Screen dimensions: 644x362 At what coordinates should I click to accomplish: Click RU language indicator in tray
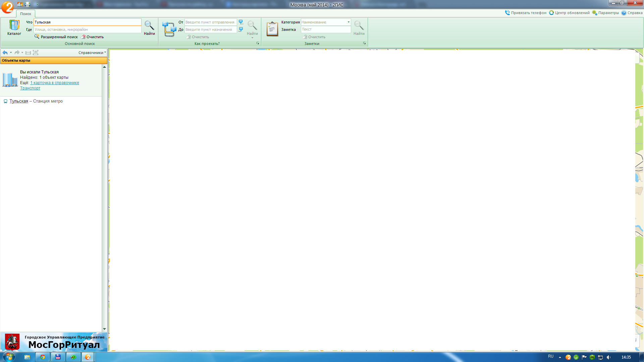[x=551, y=356]
